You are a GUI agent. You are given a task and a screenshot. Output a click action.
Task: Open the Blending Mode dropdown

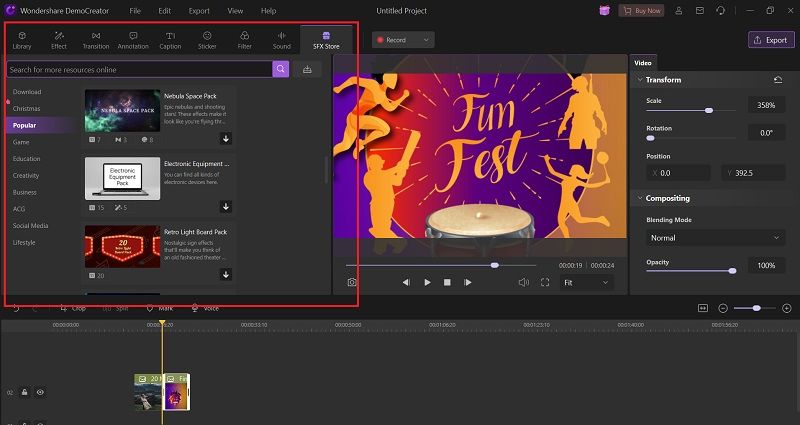click(715, 238)
